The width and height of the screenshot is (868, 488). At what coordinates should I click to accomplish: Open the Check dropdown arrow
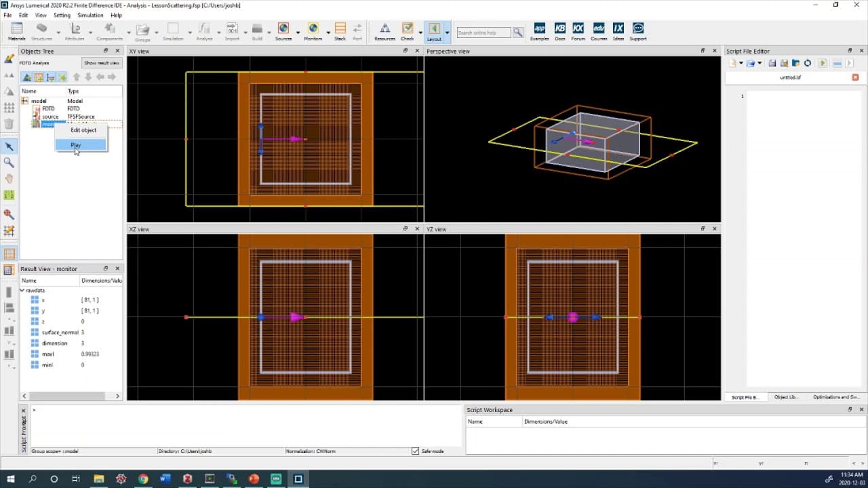coord(420,32)
